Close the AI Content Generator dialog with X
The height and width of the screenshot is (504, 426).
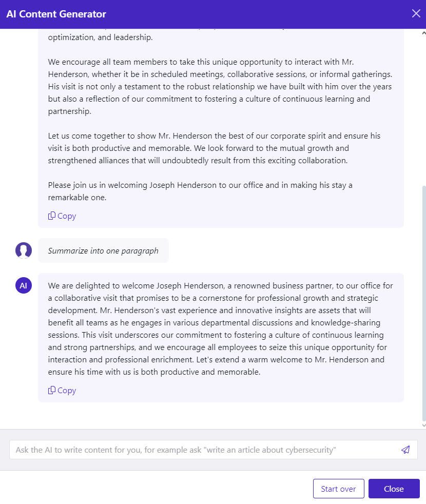point(416,13)
